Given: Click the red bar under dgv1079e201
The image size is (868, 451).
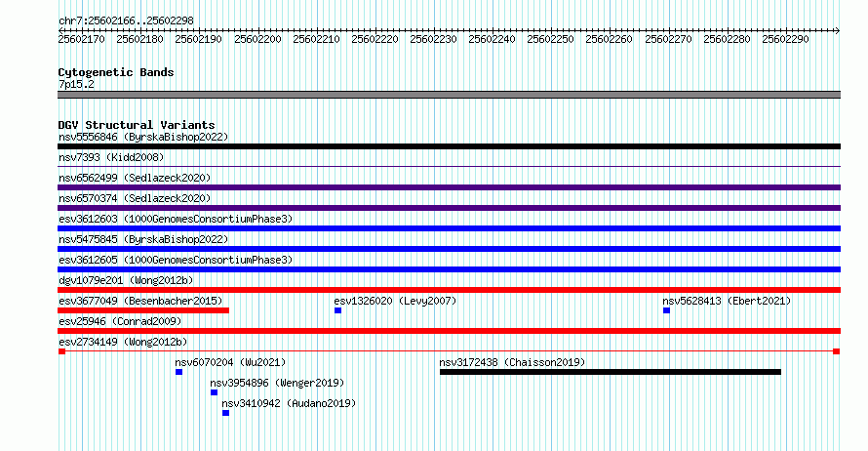Looking at the screenshot, I should tap(449, 290).
